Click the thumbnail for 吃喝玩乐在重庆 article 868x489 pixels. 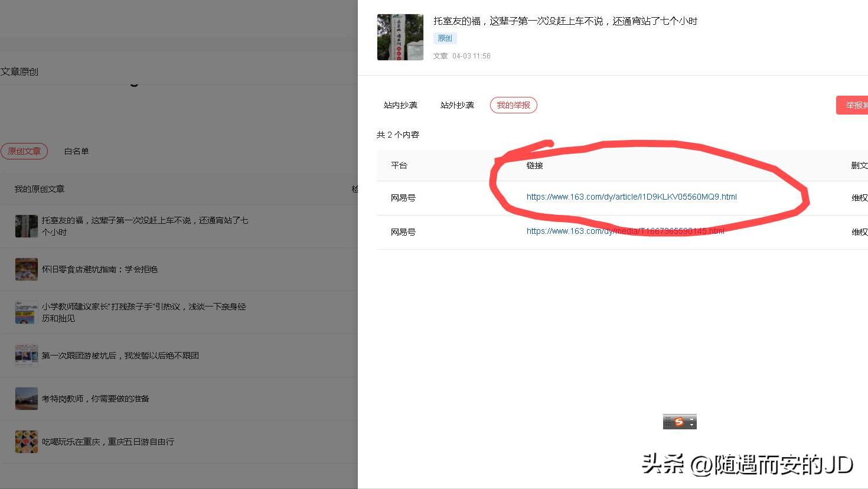(26, 441)
